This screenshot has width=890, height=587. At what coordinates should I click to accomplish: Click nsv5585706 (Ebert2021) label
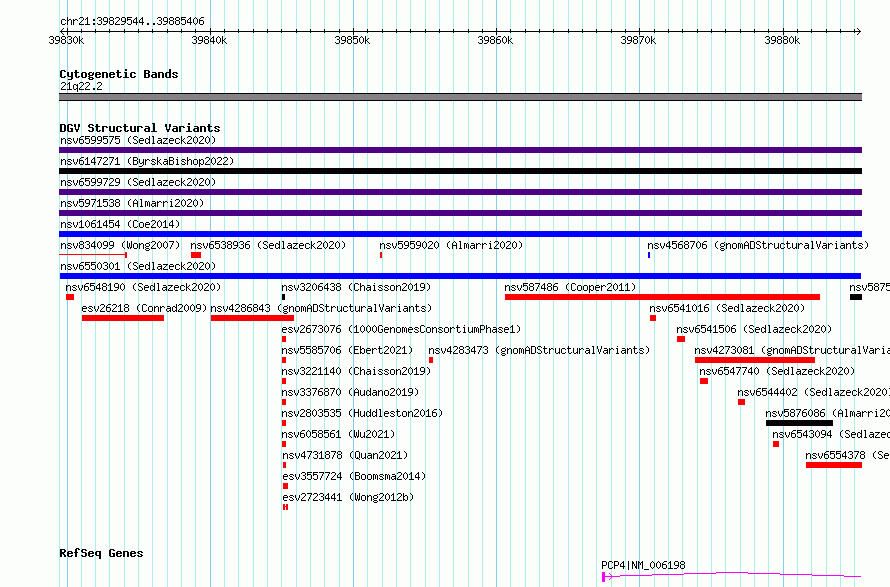point(347,350)
